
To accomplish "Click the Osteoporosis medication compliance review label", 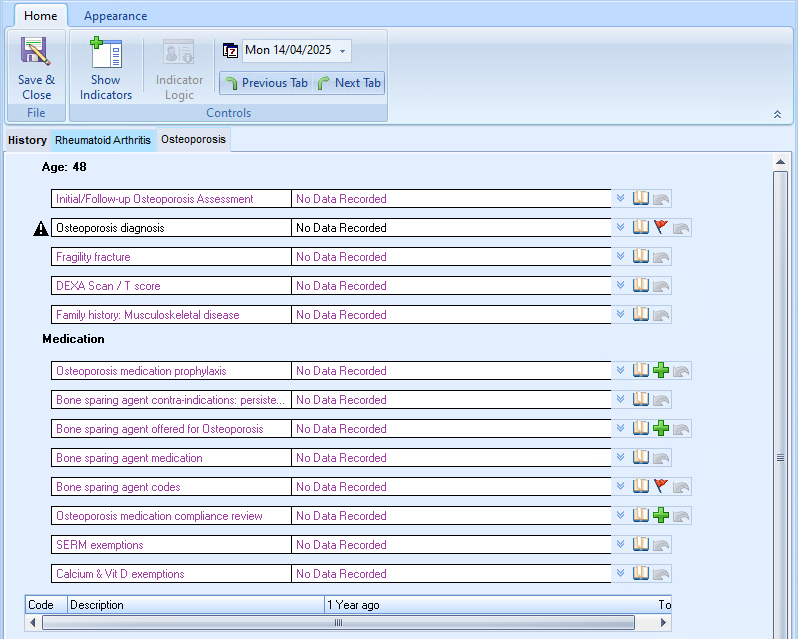I will click(x=159, y=516).
